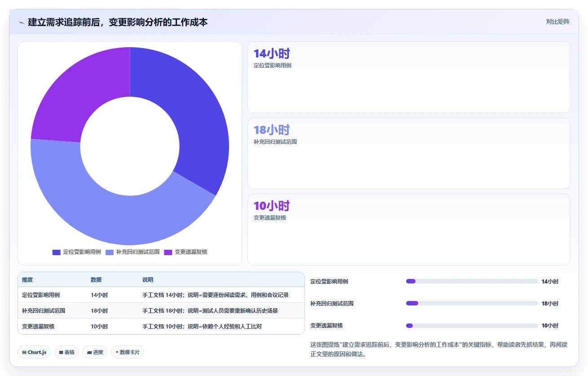Select table cell 变更遗漏复核
This screenshot has height=376, width=588.
38,327
